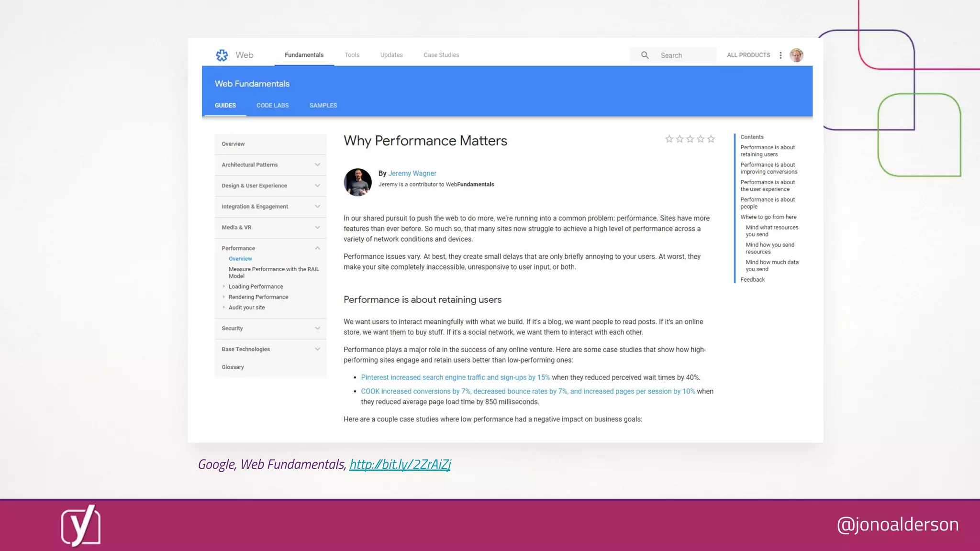Expand Loading Performance tree arrow

coord(223,287)
